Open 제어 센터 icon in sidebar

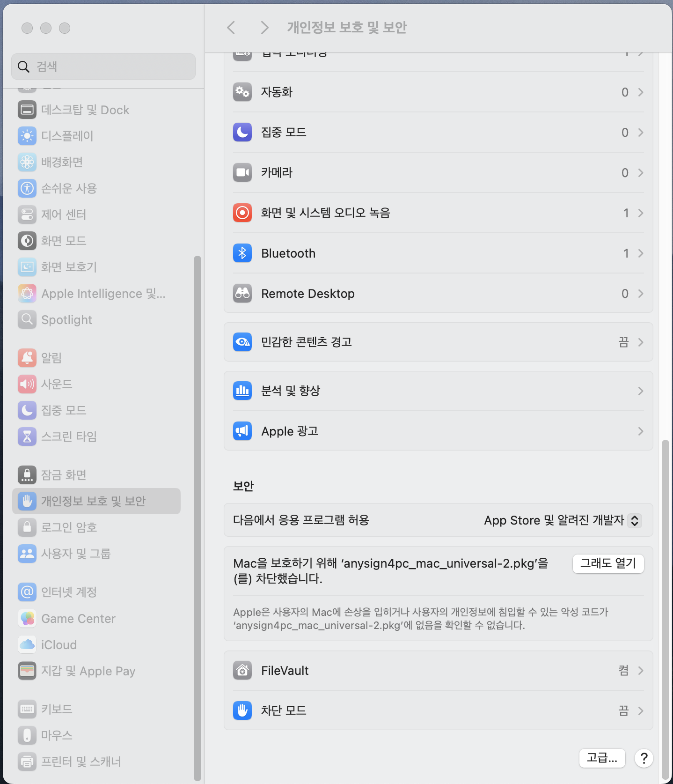click(x=27, y=215)
